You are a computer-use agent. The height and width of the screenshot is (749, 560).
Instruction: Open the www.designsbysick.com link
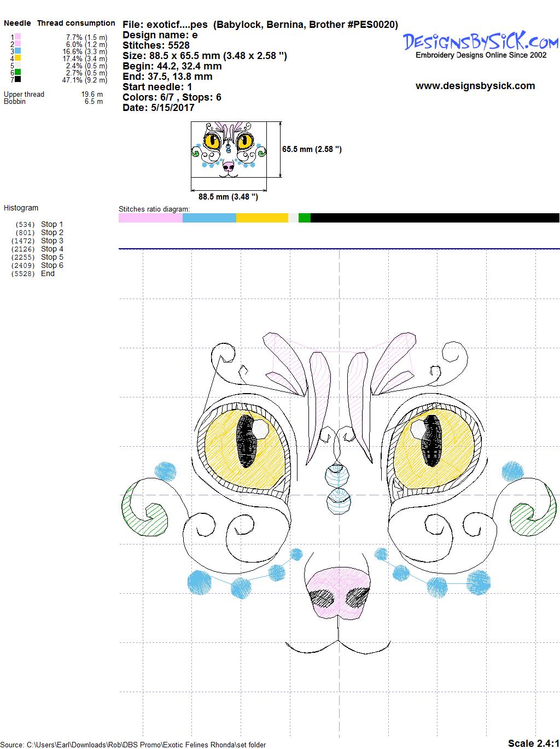tap(475, 86)
